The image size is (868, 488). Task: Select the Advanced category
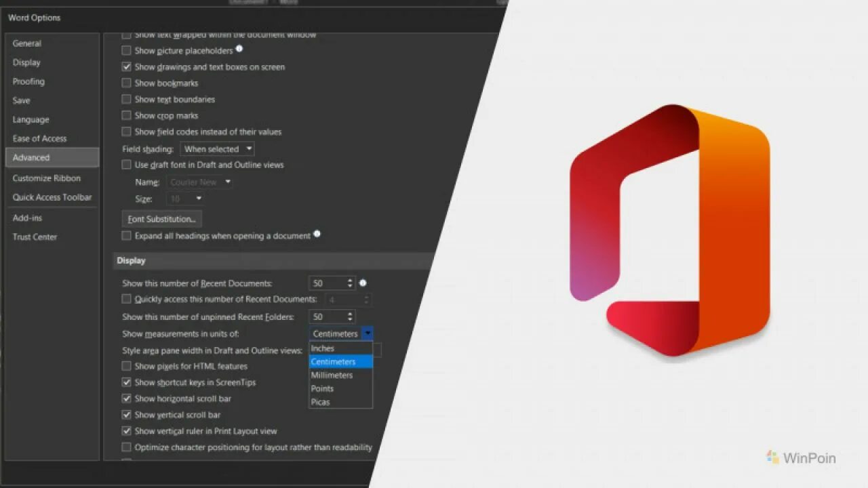(52, 157)
